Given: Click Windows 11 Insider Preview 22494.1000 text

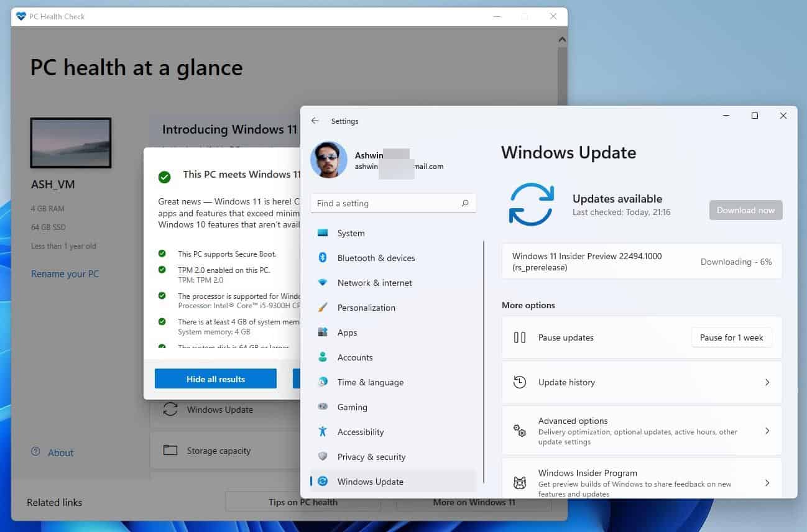Looking at the screenshot, I should point(587,255).
